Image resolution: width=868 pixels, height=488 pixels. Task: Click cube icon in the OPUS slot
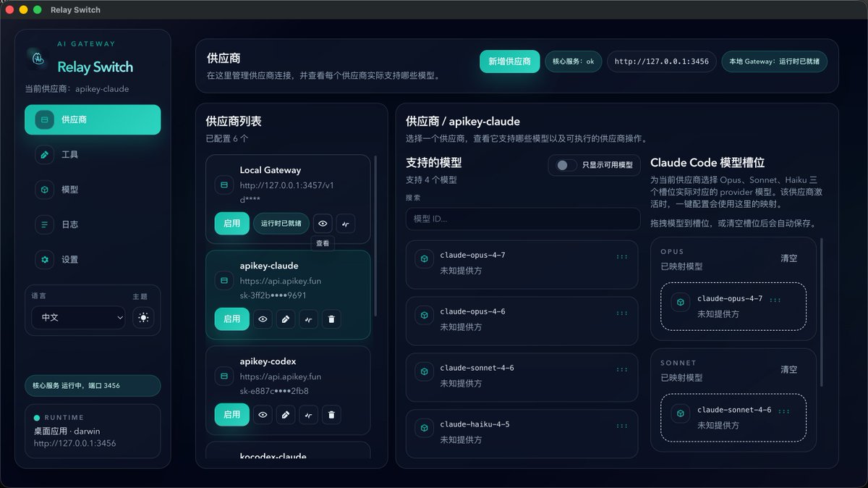tap(680, 303)
